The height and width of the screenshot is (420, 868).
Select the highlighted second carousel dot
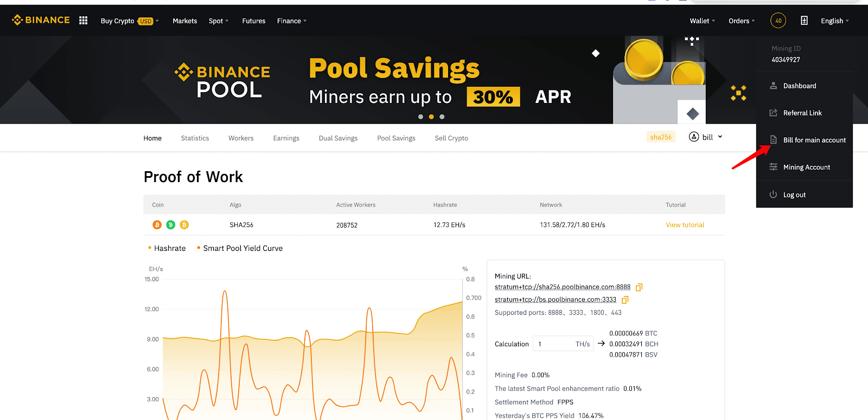tap(431, 117)
